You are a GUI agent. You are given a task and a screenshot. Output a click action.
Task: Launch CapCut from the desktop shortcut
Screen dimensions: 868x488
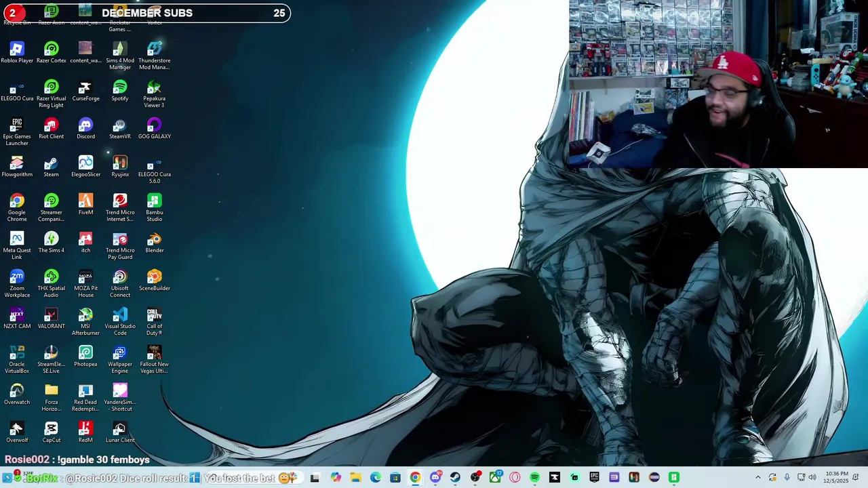(x=52, y=432)
